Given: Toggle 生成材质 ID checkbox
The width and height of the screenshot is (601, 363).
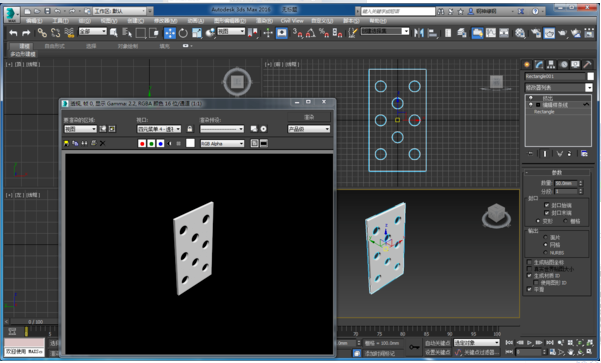Looking at the screenshot, I should coord(529,276).
